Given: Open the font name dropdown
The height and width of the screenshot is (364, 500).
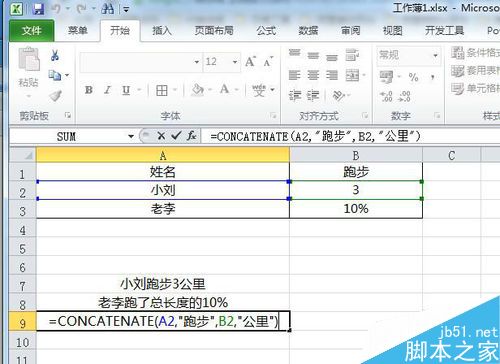Looking at the screenshot, I should [196, 62].
